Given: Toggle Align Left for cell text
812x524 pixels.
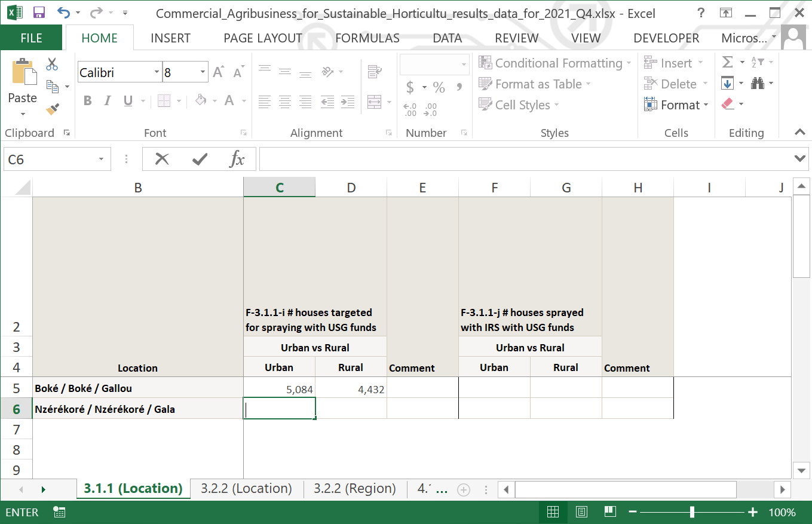Looking at the screenshot, I should click(265, 102).
